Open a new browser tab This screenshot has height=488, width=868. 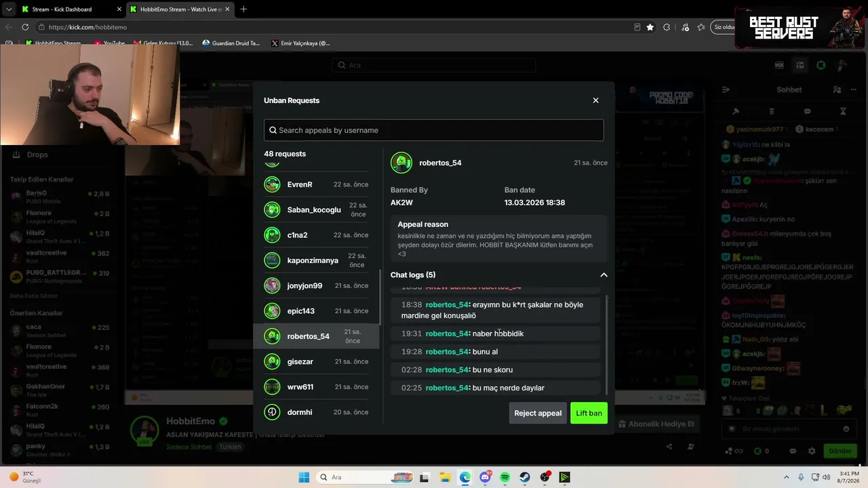point(243,9)
